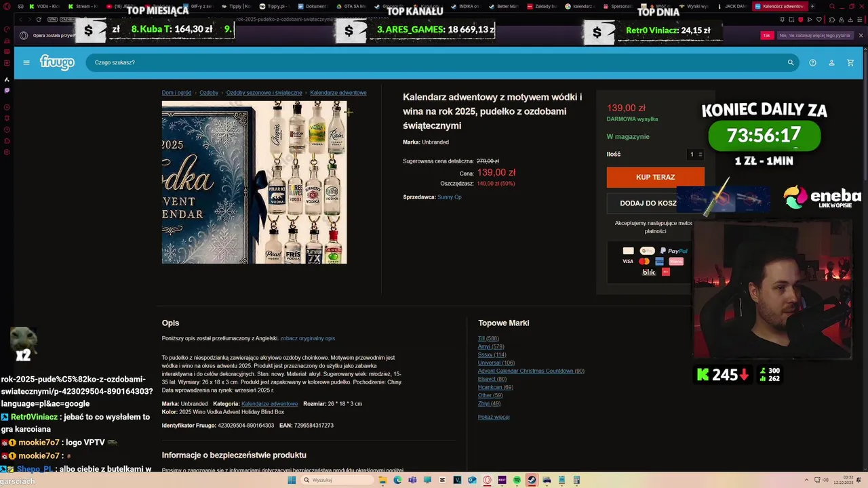Image resolution: width=868 pixels, height=488 pixels.
Task: Open top brand 'Hcankcan (69)'
Action: click(x=496, y=388)
